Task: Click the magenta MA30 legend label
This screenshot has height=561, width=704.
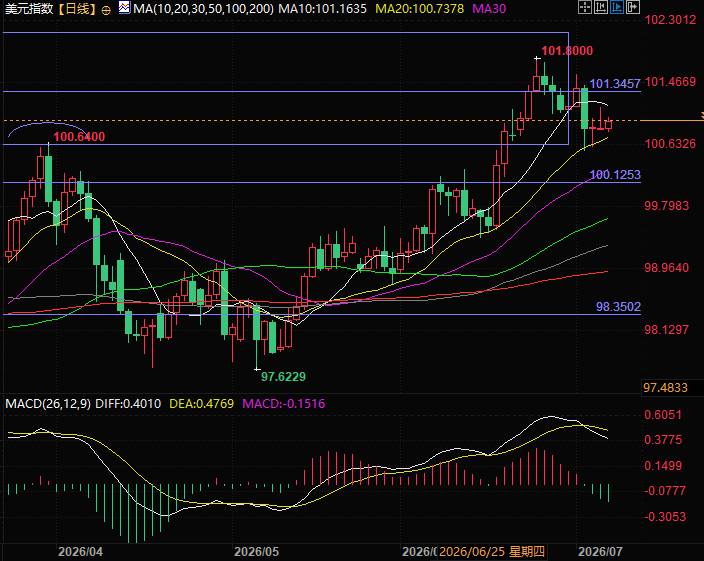Action: point(489,9)
